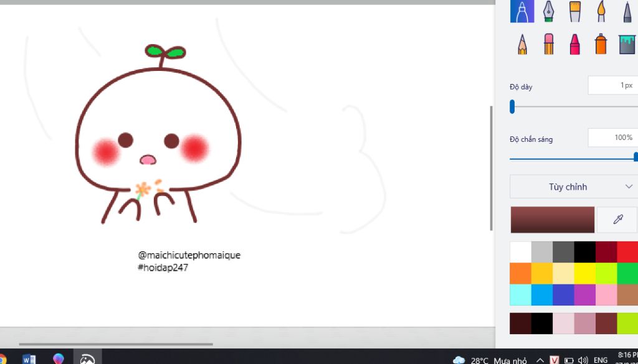Select the Marker brush tool

click(x=522, y=11)
